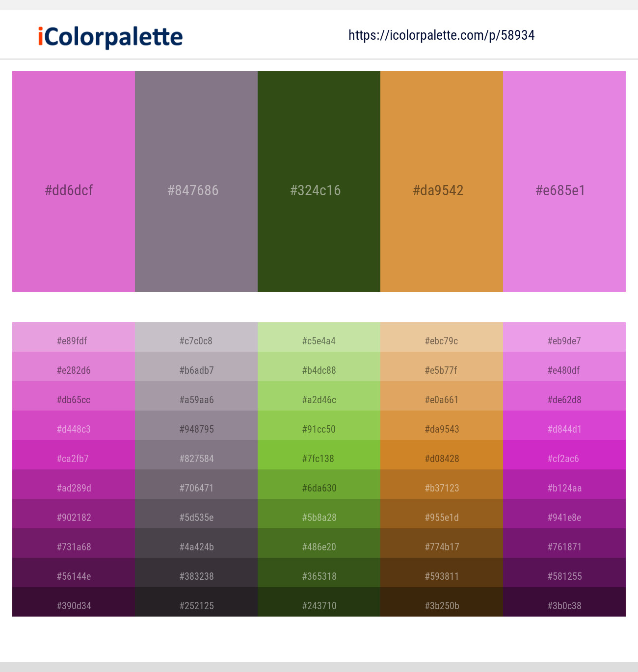Click the #eb9de7 light pink shade
The width and height of the screenshot is (638, 672).
(564, 337)
